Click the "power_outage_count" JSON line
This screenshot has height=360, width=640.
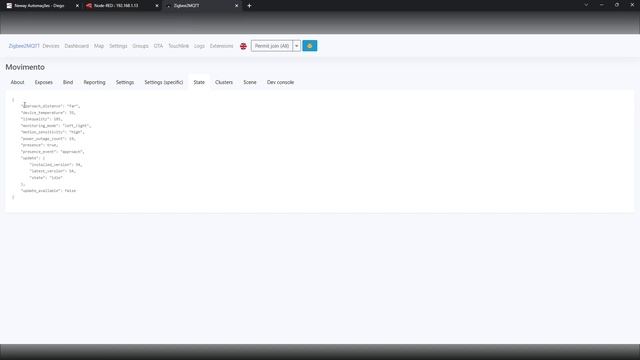(48, 139)
